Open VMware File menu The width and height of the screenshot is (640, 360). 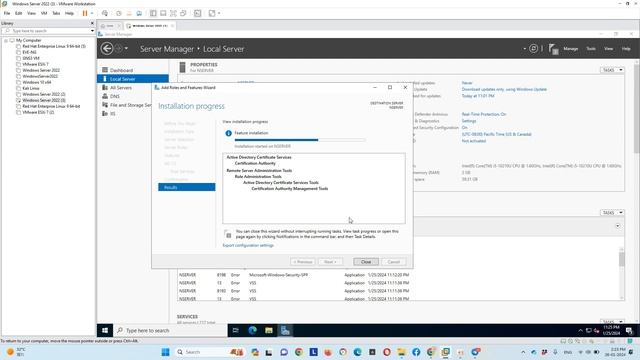(x=7, y=13)
